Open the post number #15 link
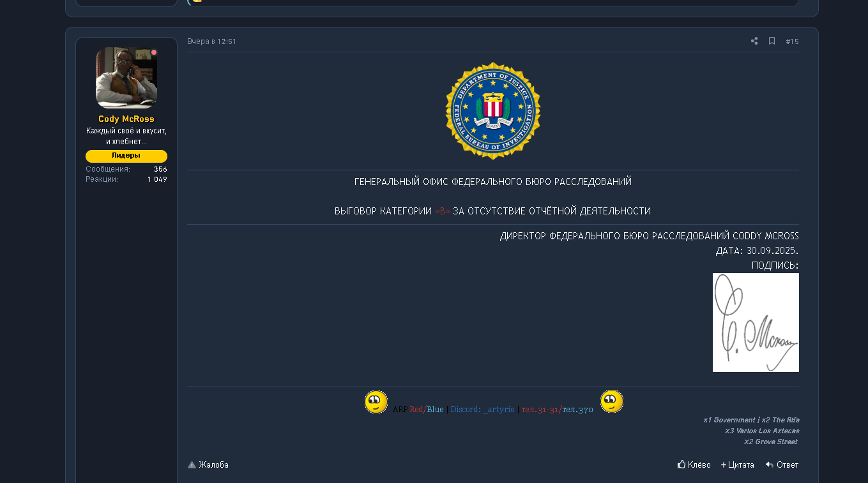The height and width of the screenshot is (483, 868). coord(792,41)
